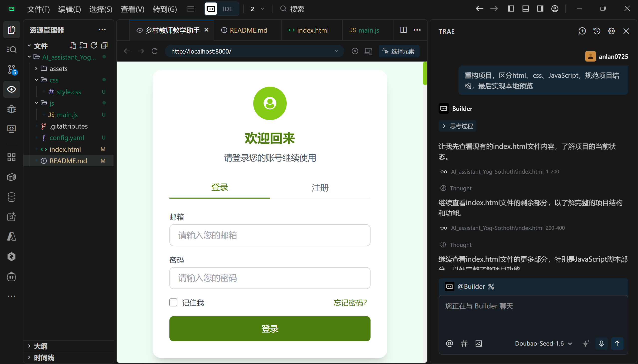Screen dimensions: 638x364
Task: Open the Run and Debug sidebar icon
Action: click(11, 109)
